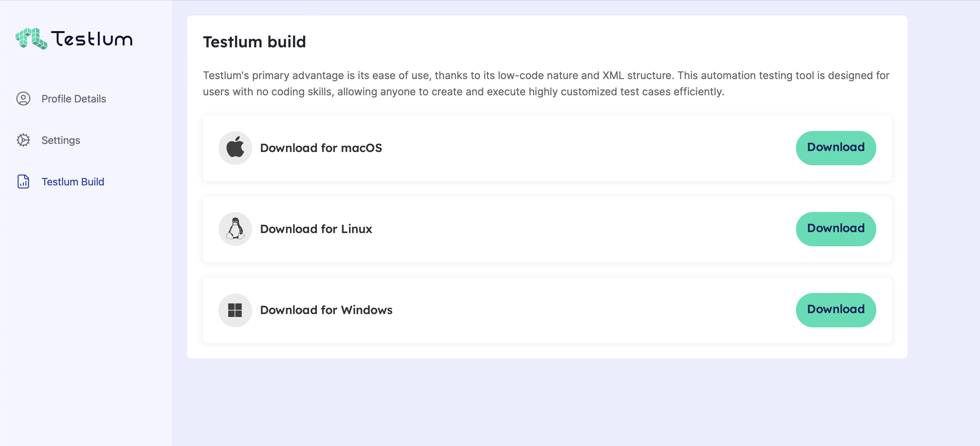Click the Testlum Build document icon
Viewport: 980px width, 446px height.
pos(23,182)
